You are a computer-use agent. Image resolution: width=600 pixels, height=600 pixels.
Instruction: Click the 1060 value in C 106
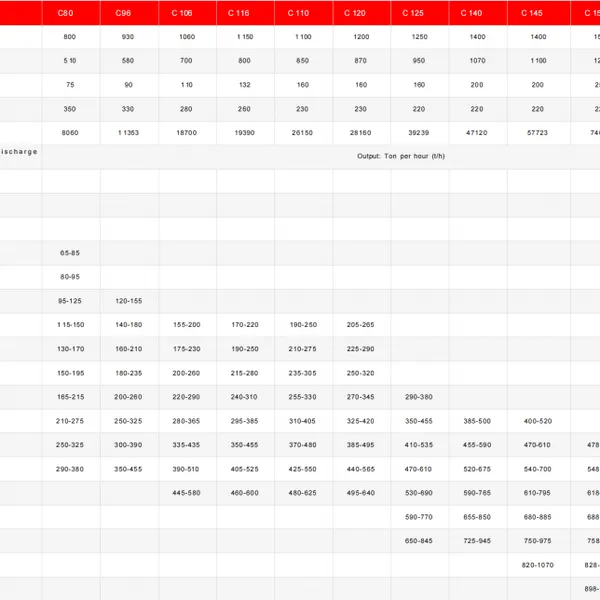(187, 37)
